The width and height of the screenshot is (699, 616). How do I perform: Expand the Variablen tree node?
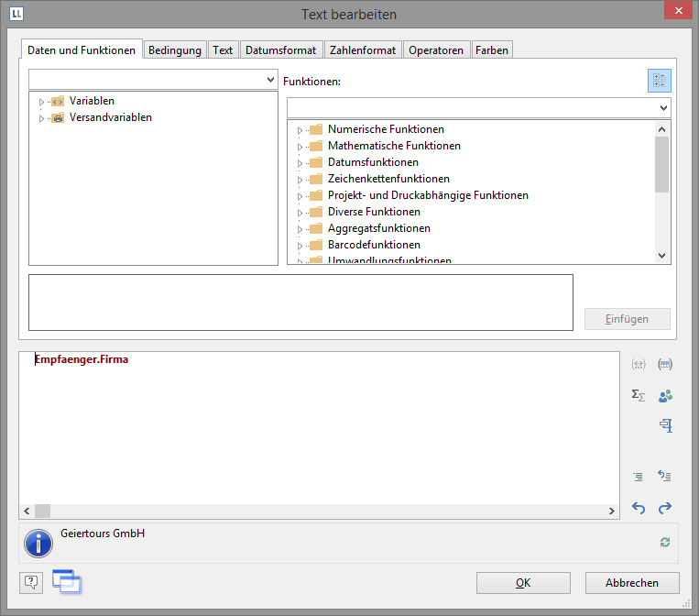pos(41,102)
